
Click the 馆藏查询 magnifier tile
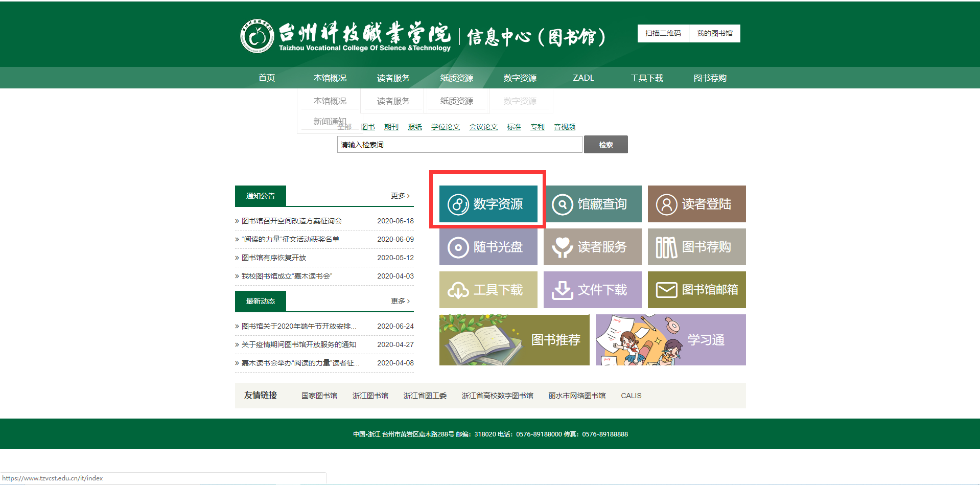[593, 204]
